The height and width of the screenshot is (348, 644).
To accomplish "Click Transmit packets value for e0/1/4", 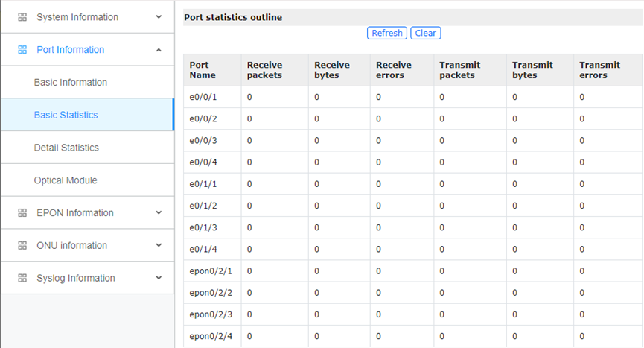I will pyautogui.click(x=442, y=250).
